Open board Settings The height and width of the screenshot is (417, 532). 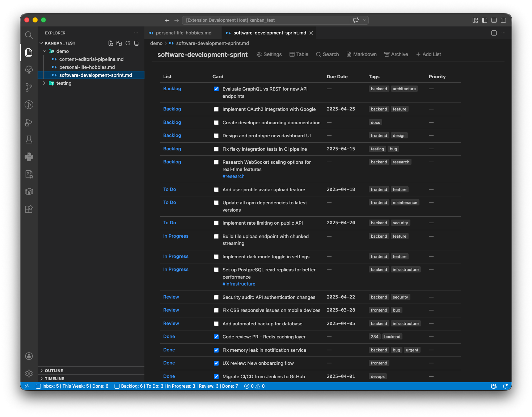coord(269,54)
